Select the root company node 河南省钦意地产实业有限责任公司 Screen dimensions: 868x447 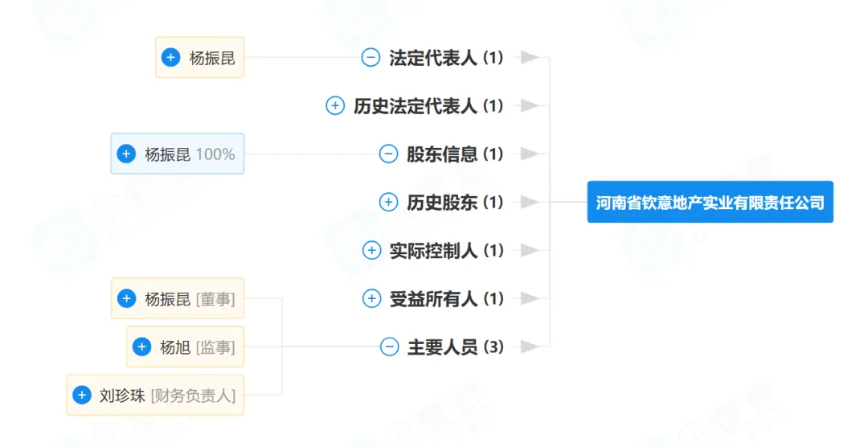[710, 202]
